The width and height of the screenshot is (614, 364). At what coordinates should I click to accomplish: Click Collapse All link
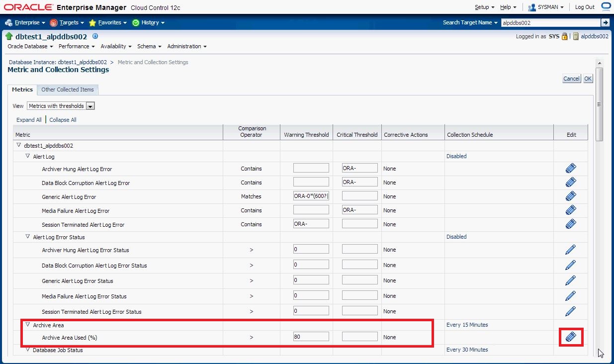pos(63,120)
